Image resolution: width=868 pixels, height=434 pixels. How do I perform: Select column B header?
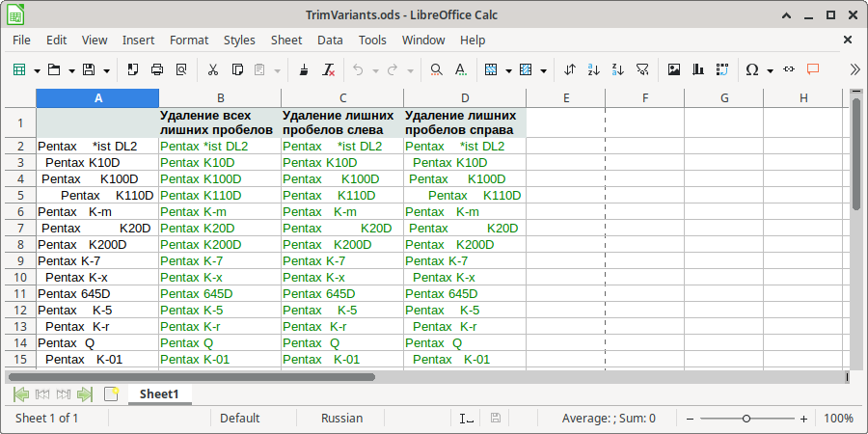click(x=220, y=98)
